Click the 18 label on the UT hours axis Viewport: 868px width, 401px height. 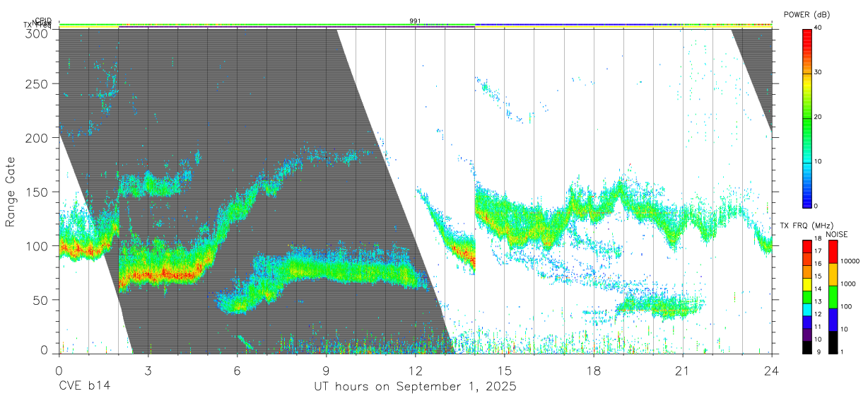[x=593, y=371]
